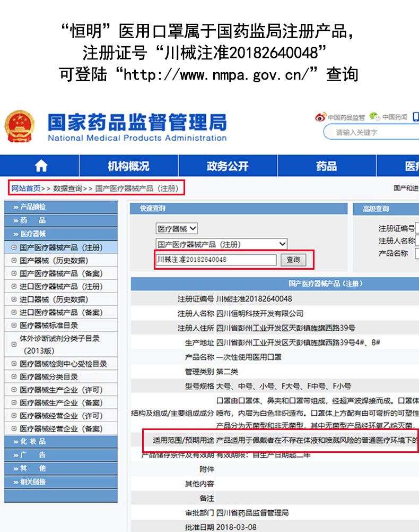Viewport: 419px width, 532px height.
Task: Open the 政务公开 navigation menu
Action: click(228, 166)
